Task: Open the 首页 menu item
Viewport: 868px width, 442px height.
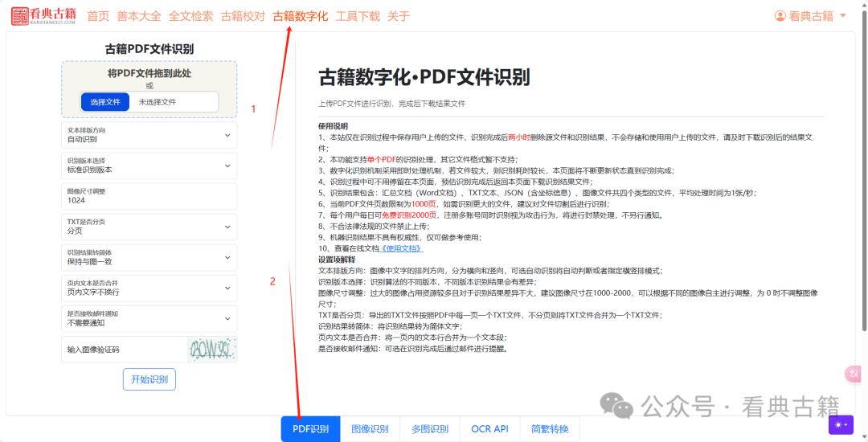Action: (99, 16)
